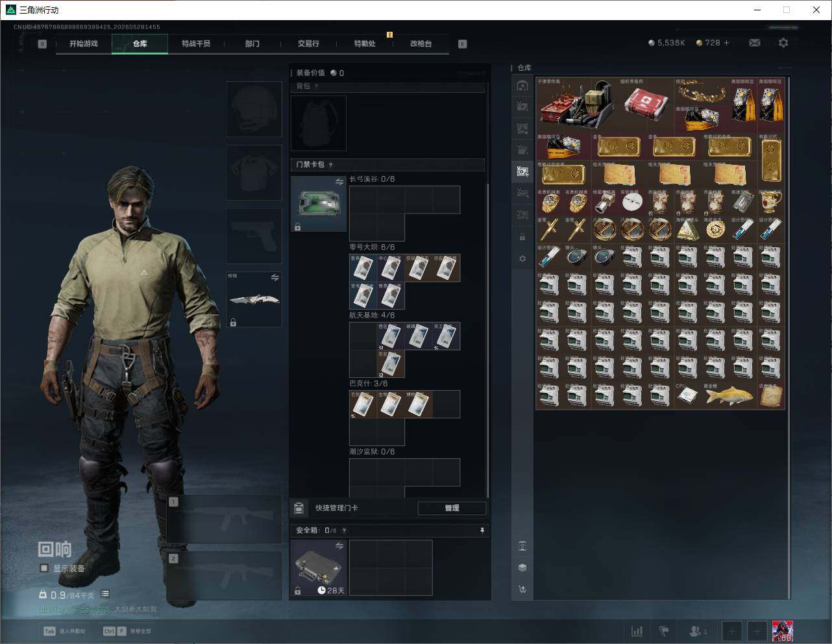Select the green key card case
The image size is (832, 644).
click(x=318, y=204)
